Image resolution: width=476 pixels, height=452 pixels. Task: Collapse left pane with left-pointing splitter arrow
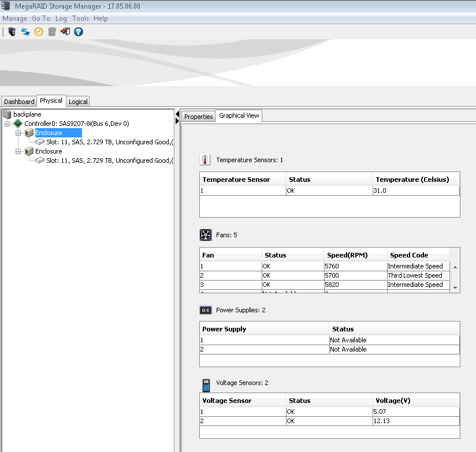177,114
